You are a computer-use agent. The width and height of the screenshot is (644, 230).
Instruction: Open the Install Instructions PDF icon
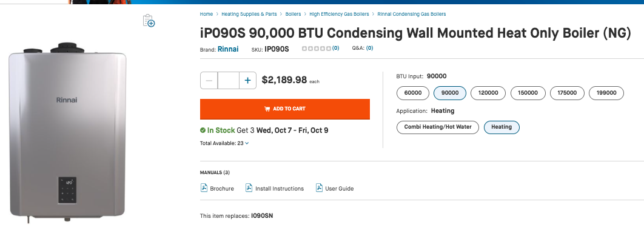point(249,188)
